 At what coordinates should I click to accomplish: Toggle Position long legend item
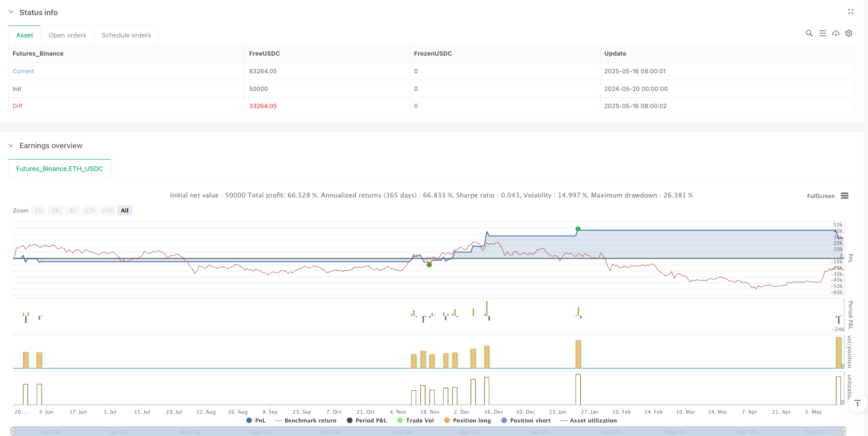click(467, 420)
